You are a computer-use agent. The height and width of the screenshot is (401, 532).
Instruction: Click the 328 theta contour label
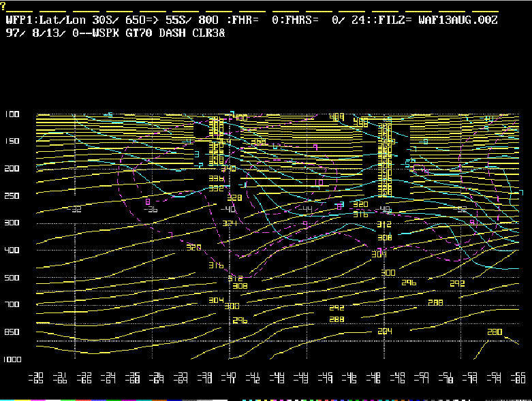tap(234, 197)
